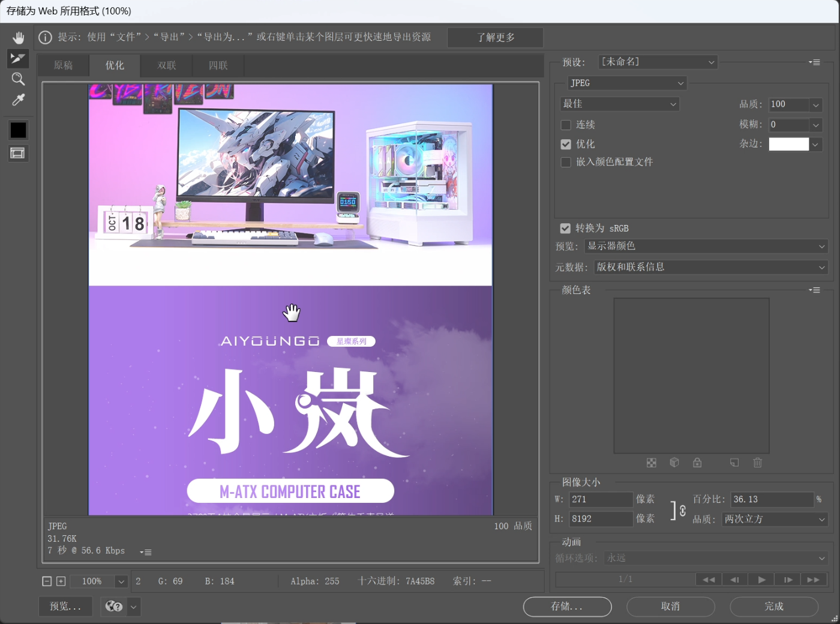Click the 取消 cancel button
The height and width of the screenshot is (624, 840).
[670, 607]
